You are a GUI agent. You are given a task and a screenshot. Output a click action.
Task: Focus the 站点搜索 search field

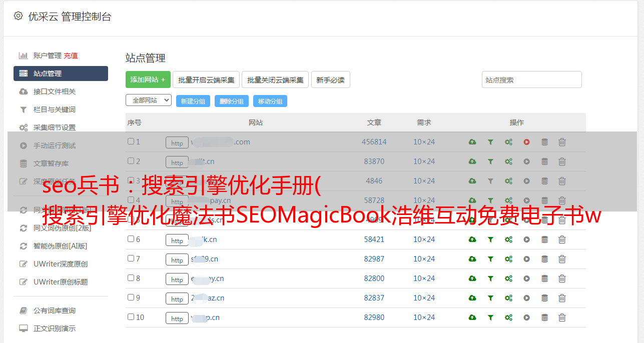[531, 80]
